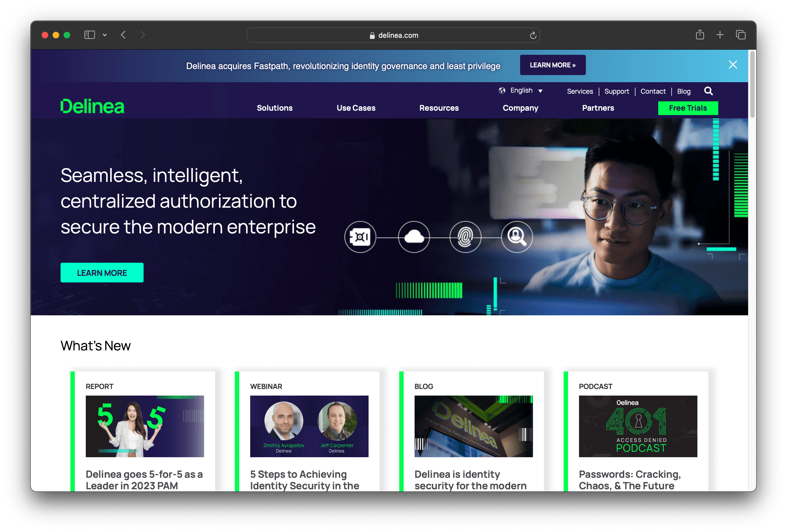
Task: Open the Resources navigation menu
Action: 439,108
